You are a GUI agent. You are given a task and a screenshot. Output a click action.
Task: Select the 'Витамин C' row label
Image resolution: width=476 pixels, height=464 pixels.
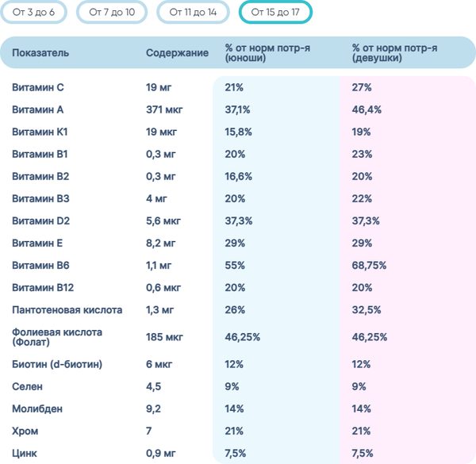(x=38, y=87)
